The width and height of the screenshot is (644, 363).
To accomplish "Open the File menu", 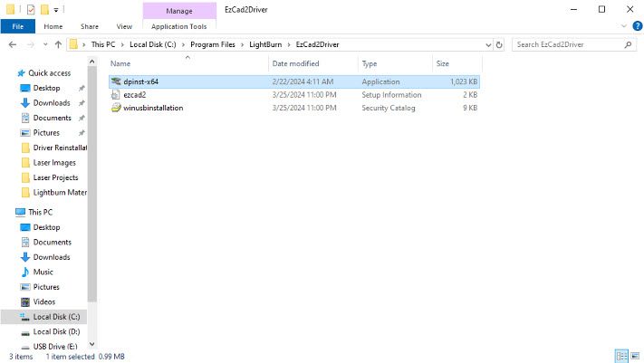I will (17, 26).
